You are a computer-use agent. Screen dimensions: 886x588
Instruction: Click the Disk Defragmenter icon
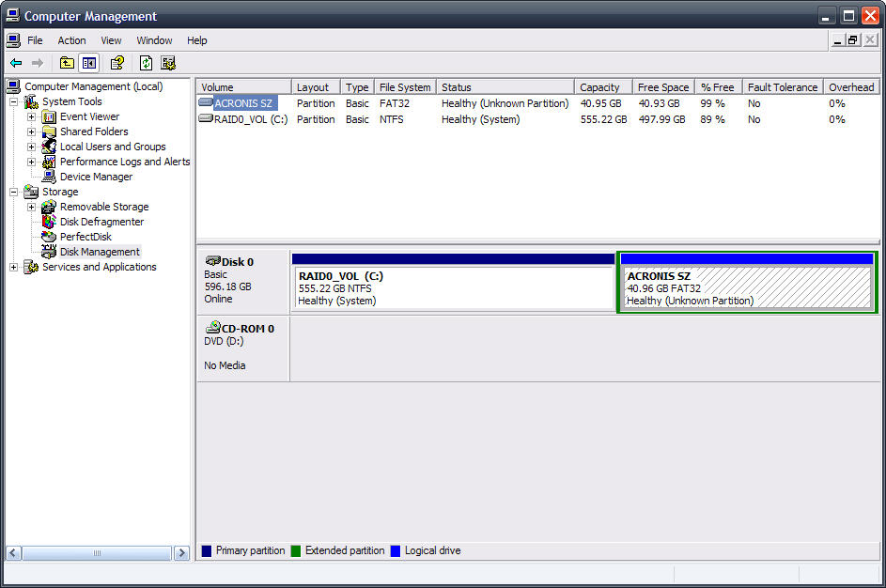pyautogui.click(x=49, y=222)
